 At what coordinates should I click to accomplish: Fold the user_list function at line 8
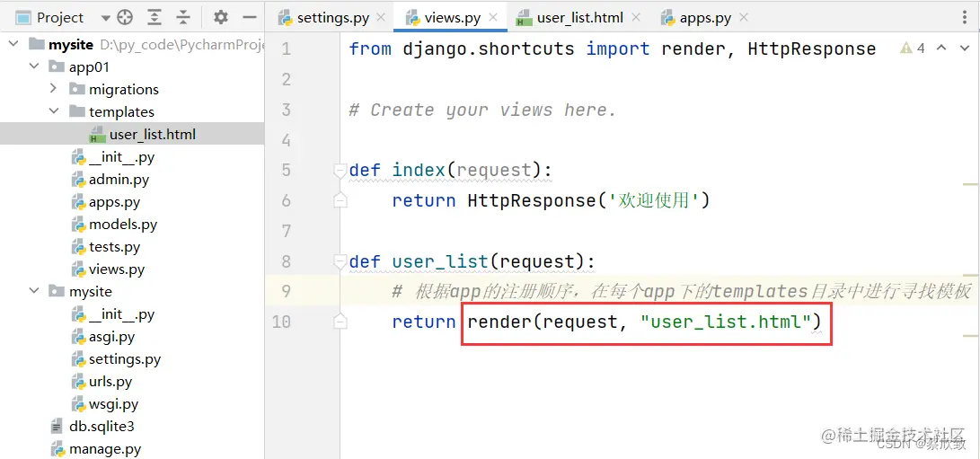340,261
